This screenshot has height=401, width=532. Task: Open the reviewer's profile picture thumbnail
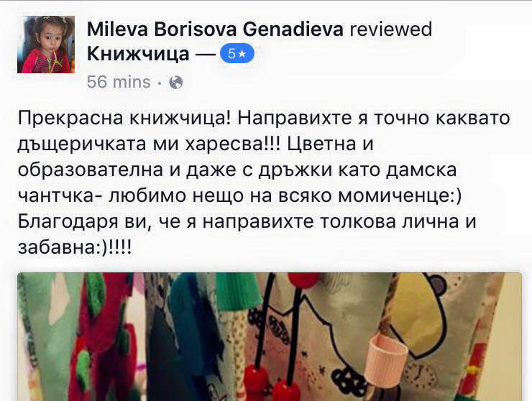point(46,45)
